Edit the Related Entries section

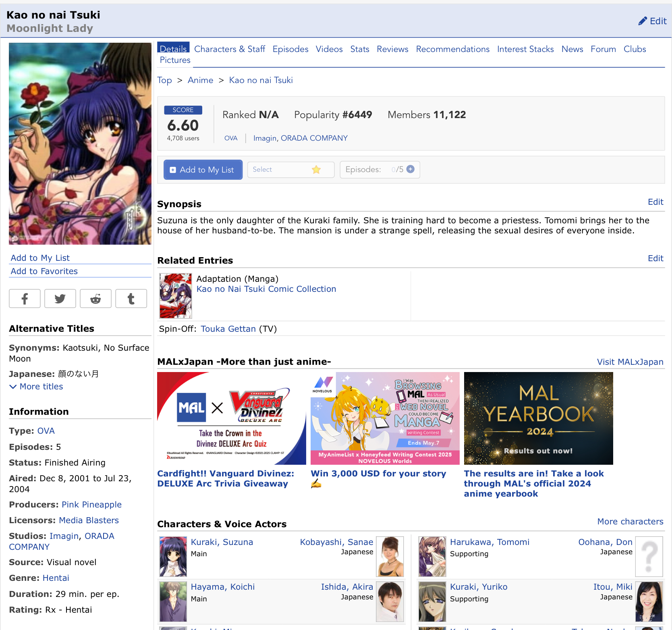coord(655,258)
